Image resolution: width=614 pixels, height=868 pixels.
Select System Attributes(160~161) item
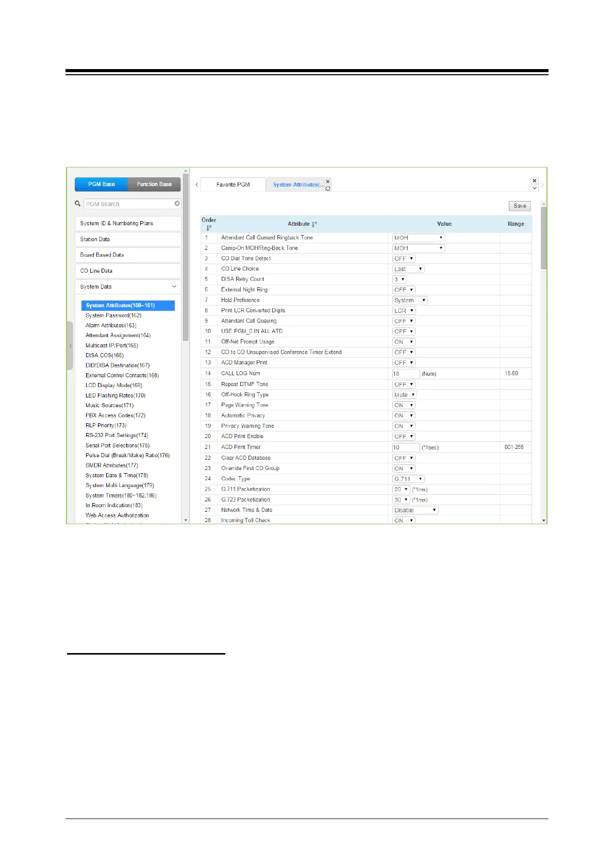128,305
